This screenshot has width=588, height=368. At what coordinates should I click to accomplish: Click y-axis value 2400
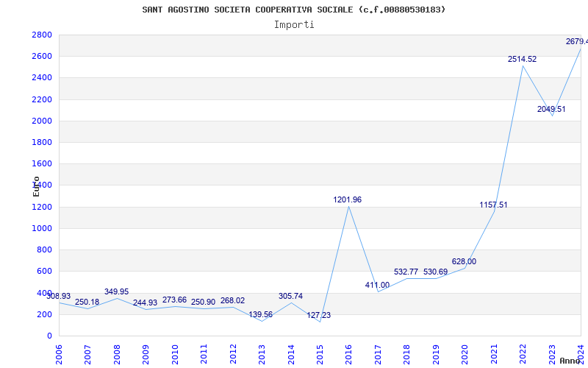42,78
